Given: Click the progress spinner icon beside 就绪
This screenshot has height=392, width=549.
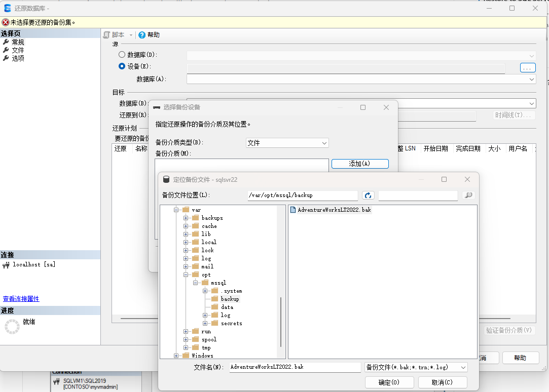Looking at the screenshot, I should (x=12, y=326).
